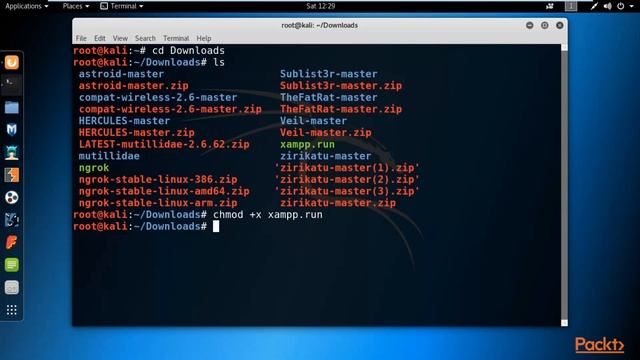Open the Help menu in terminal
Viewport: 640px width, 360px height.
pyautogui.click(x=204, y=38)
